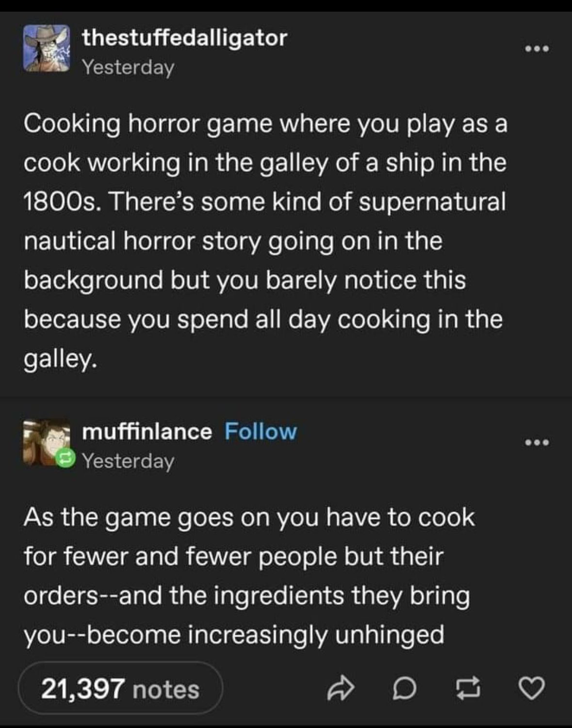Follow muffinlance
Viewport: 572px width, 728px height.
tap(261, 431)
